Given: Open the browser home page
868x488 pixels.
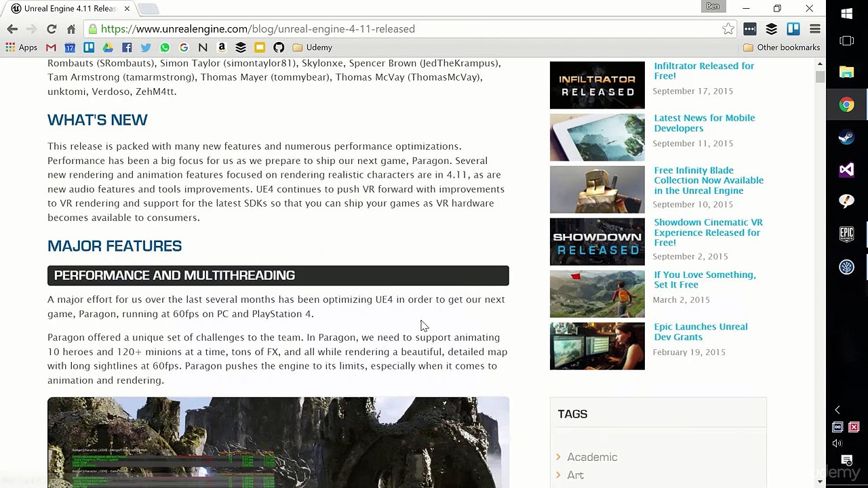Looking at the screenshot, I should click(71, 29).
